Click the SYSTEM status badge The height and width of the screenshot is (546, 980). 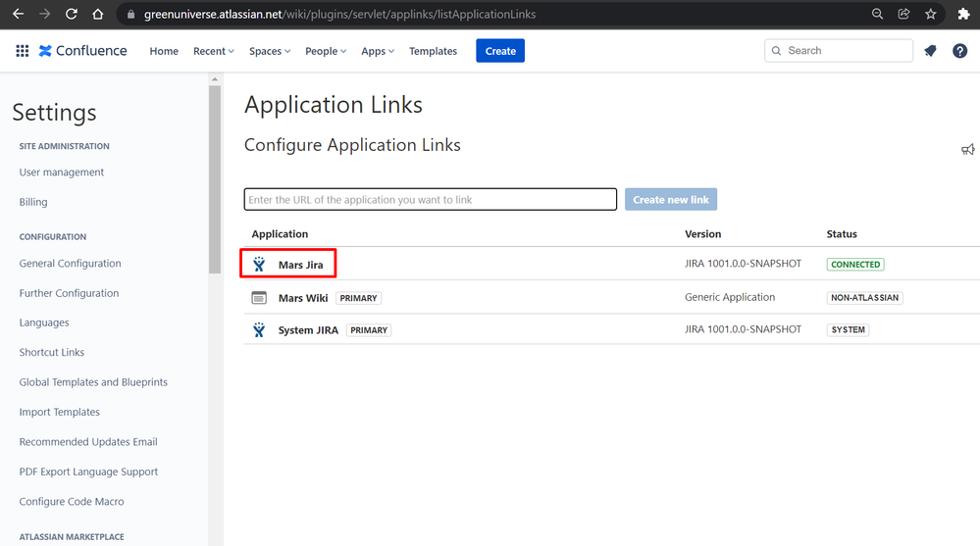point(848,329)
